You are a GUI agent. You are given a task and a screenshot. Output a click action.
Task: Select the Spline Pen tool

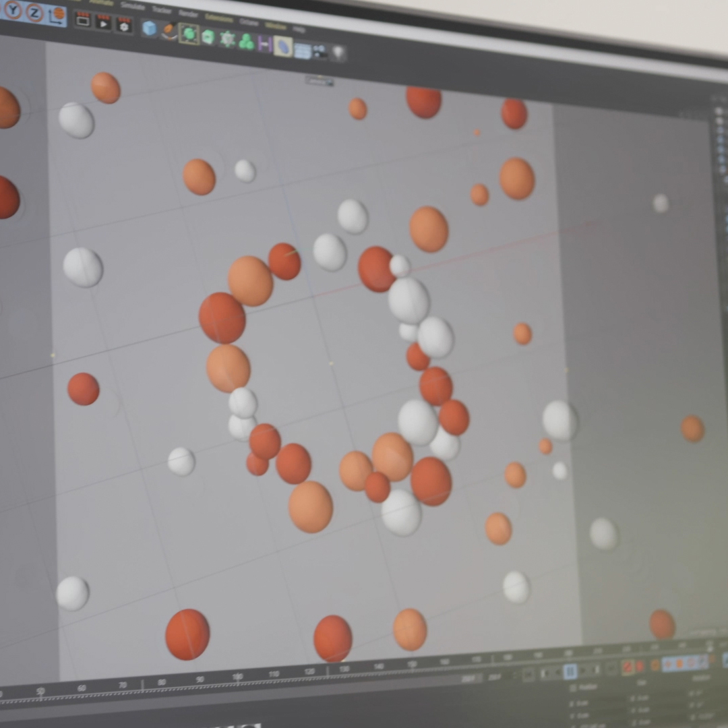[x=169, y=30]
